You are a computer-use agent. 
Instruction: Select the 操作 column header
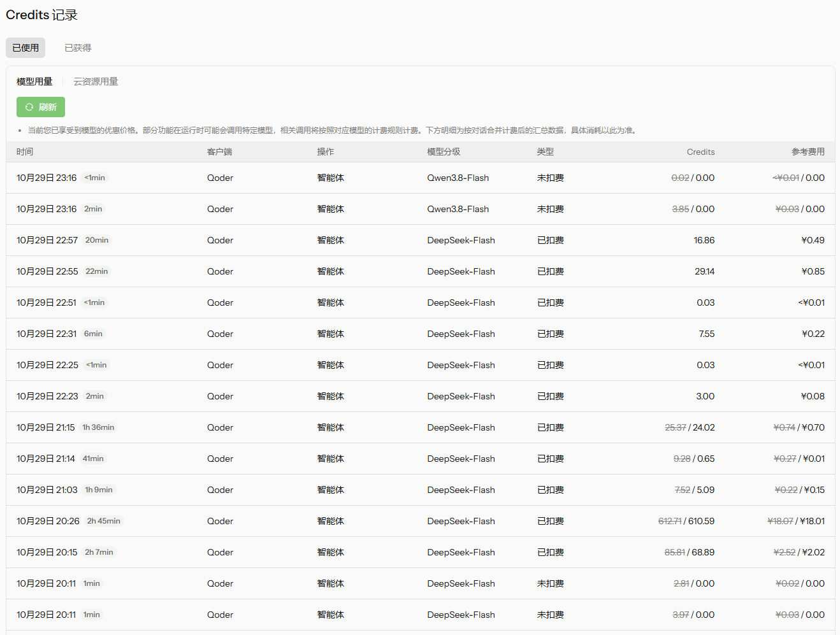click(x=326, y=152)
